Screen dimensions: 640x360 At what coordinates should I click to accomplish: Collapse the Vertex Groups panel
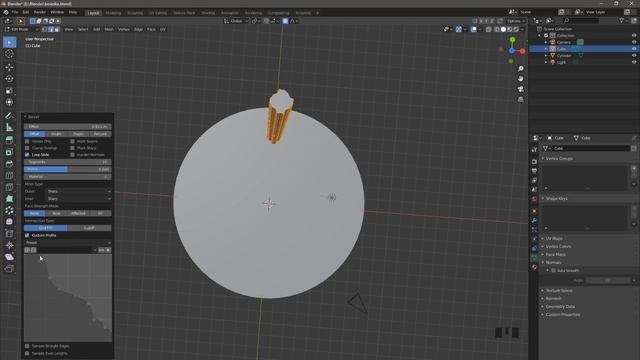[543, 158]
